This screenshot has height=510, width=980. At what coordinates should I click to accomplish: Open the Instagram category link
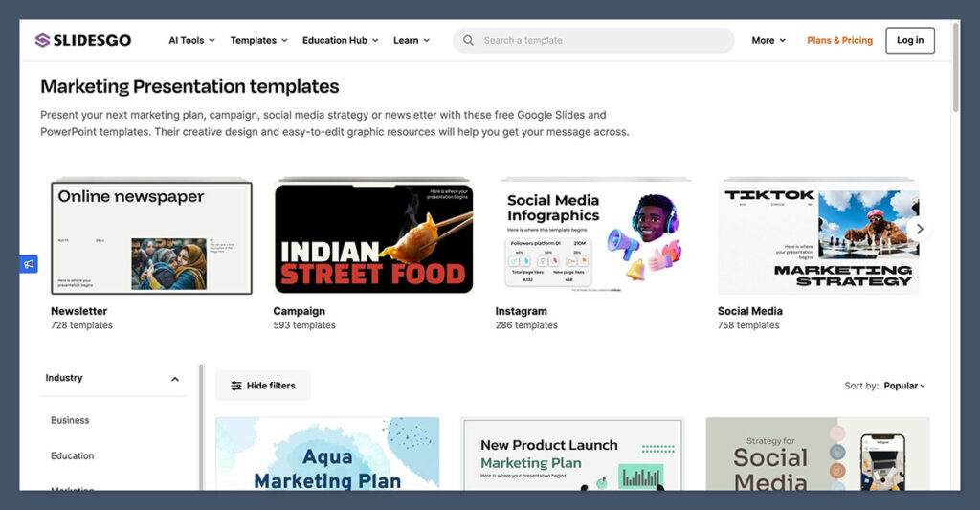point(522,311)
